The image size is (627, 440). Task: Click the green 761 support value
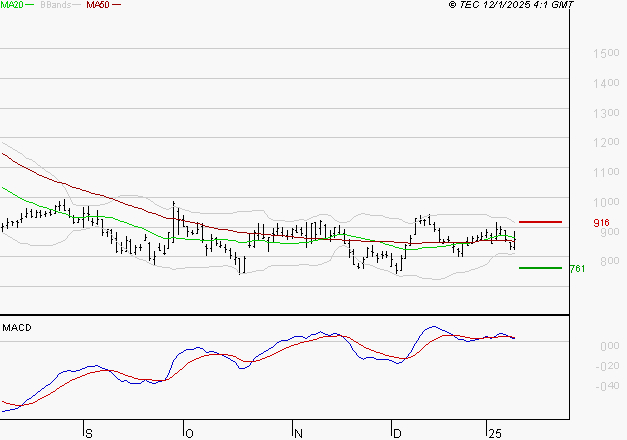coord(576,269)
